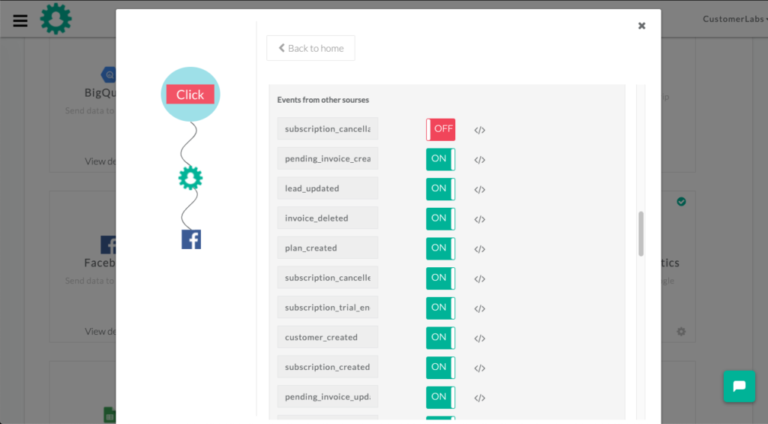Click the red Click bubble in flow diagram
Viewport: 768px width, 424px height.
[x=190, y=94]
